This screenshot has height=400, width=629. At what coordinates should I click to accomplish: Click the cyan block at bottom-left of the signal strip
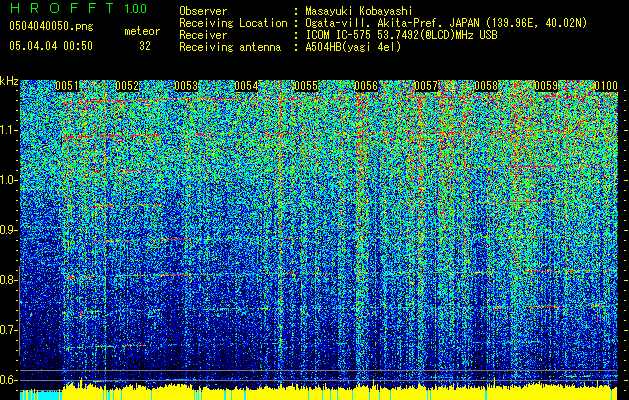coord(41,395)
